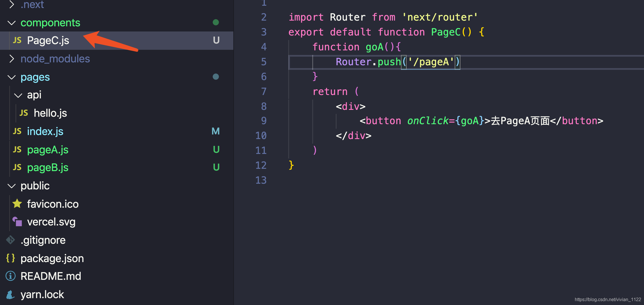Select the .next folder name
The height and width of the screenshot is (305, 644).
click(x=32, y=5)
